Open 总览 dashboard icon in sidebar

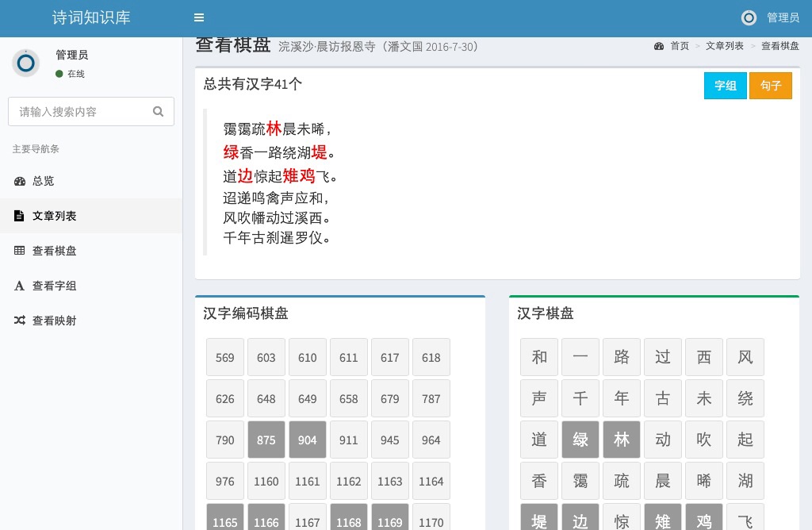[20, 181]
